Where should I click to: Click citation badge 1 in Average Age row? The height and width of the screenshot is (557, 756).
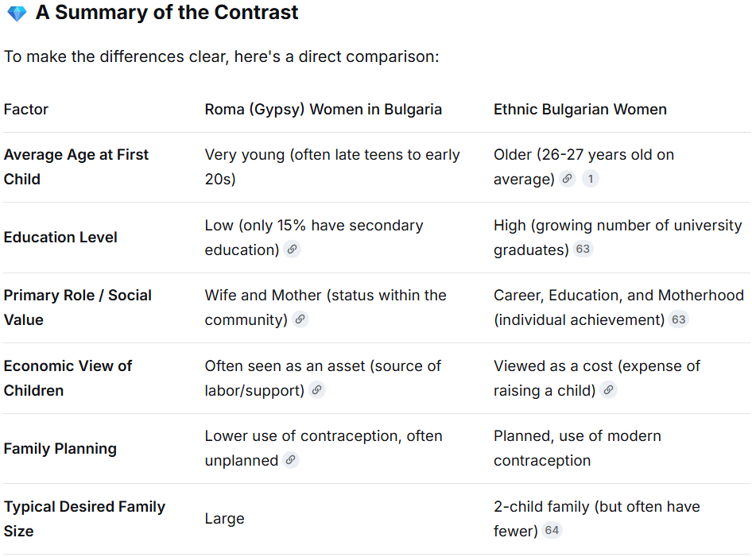[x=590, y=179]
